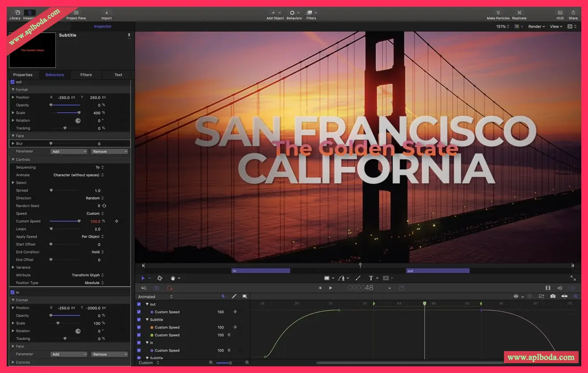Switch to the Filters tab
The image size is (588, 373).
pos(86,75)
